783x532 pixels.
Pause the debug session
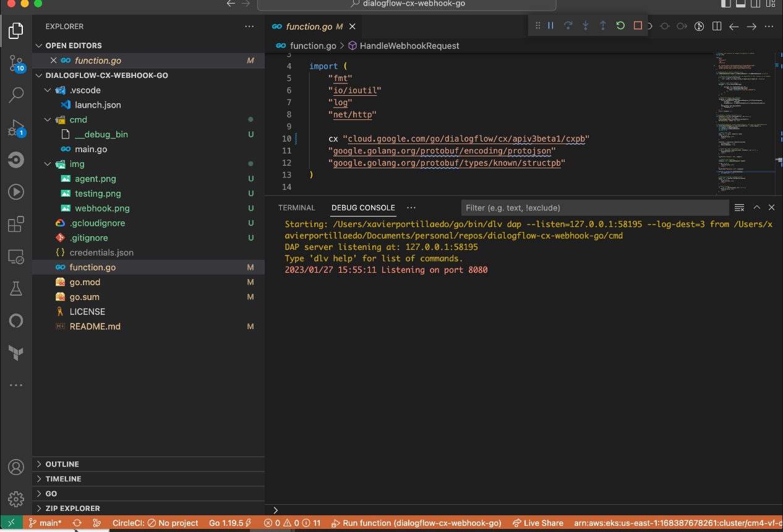(x=550, y=26)
